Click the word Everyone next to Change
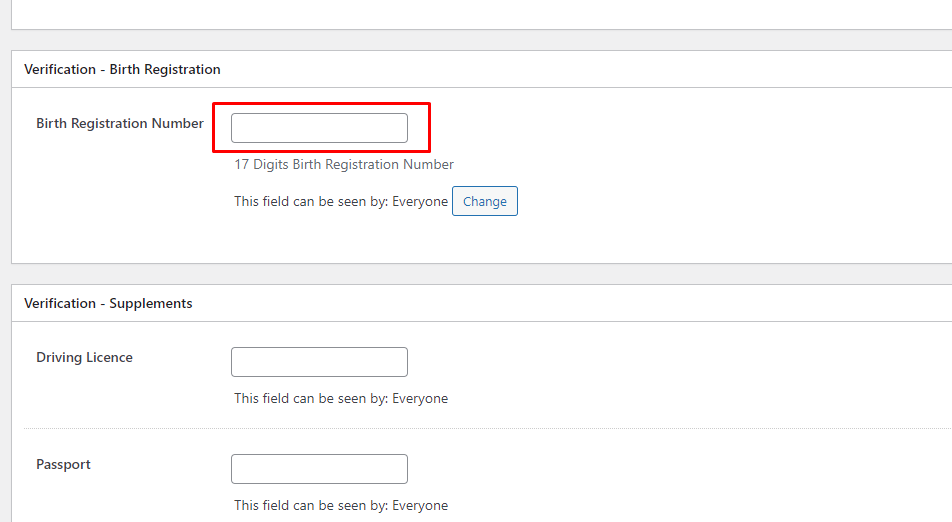The image size is (952, 522). coord(420,202)
